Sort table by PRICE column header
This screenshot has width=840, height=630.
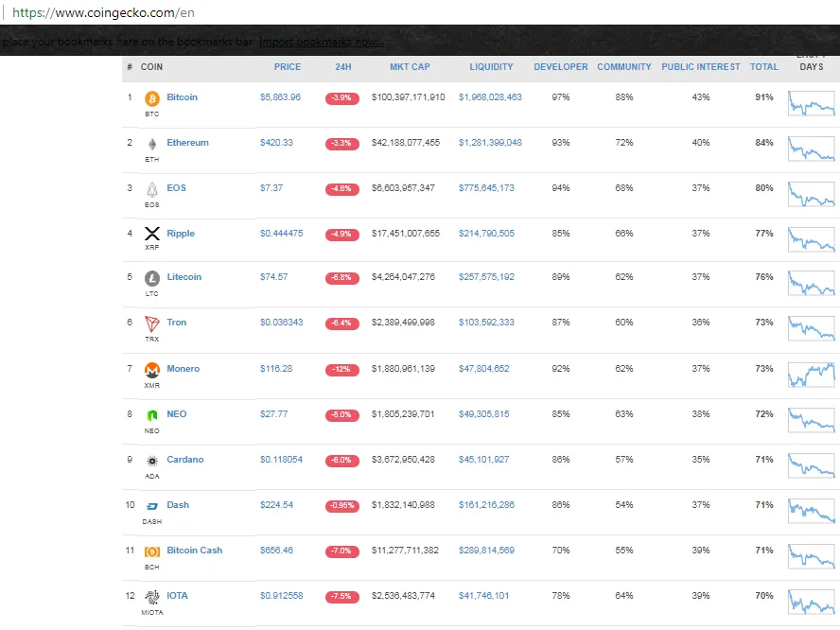click(288, 67)
